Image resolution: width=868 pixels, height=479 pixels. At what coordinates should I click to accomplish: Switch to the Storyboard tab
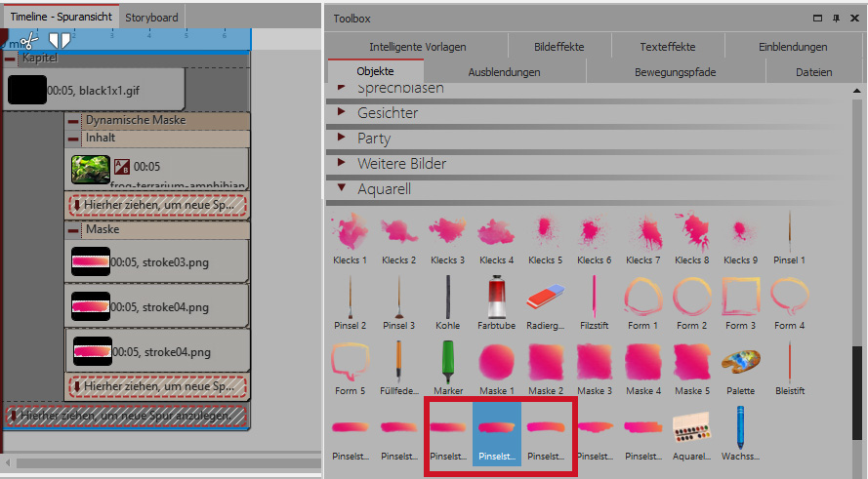point(151,17)
